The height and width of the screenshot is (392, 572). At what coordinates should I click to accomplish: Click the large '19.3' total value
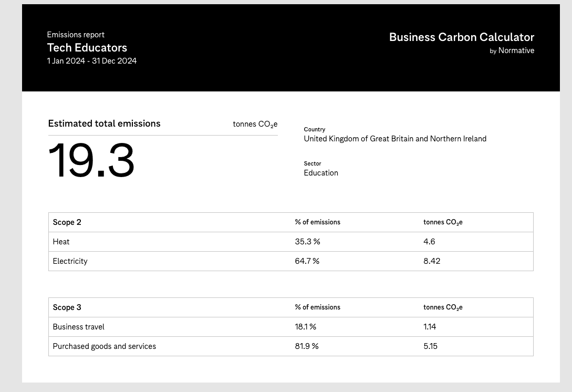pos(91,160)
